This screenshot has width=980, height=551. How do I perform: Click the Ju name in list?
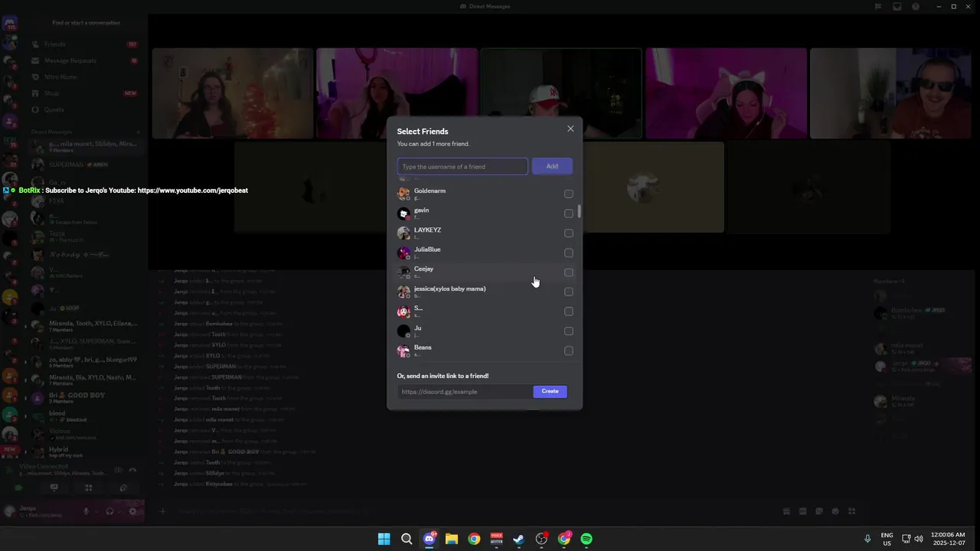click(417, 328)
